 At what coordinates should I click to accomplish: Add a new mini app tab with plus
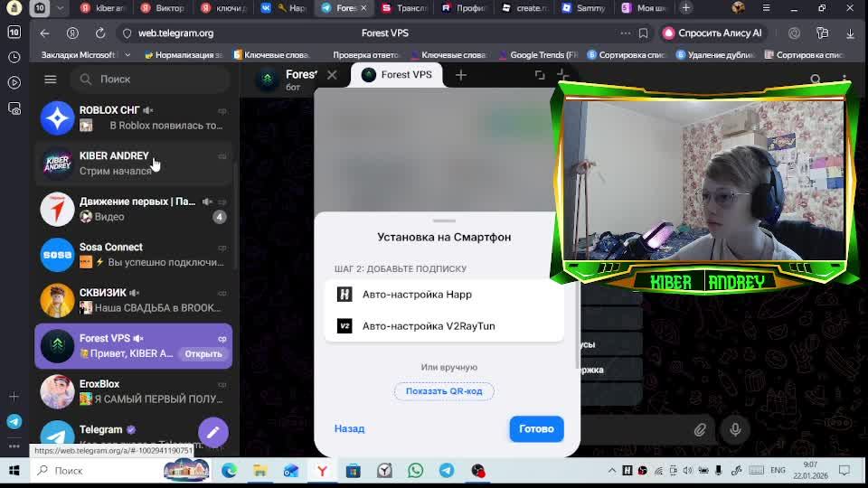point(460,75)
